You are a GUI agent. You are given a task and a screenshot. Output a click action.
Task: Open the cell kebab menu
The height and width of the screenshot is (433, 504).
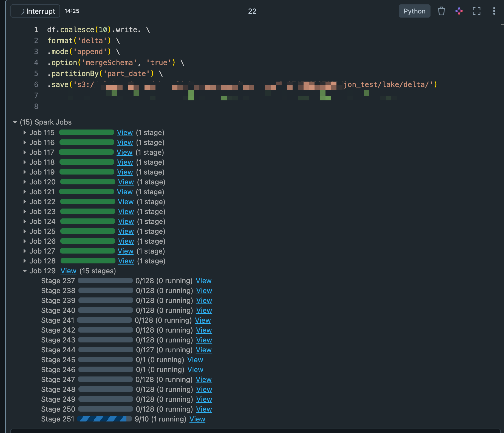(494, 11)
